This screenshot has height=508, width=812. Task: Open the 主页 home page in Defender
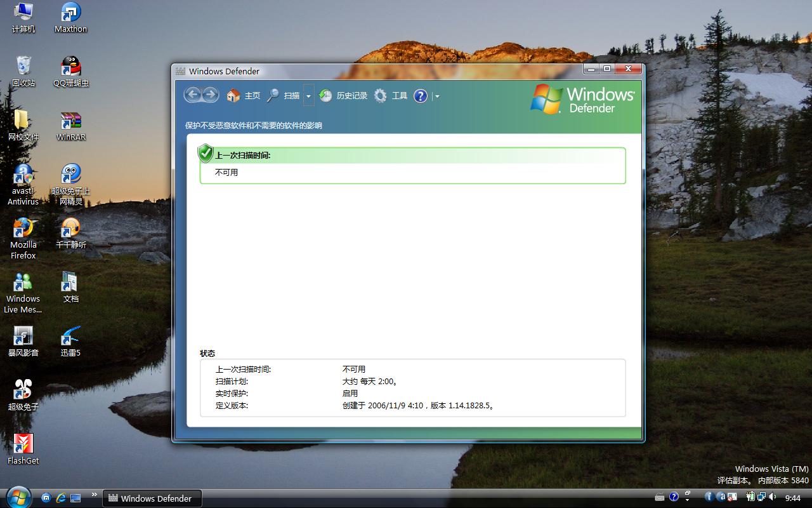coord(244,96)
